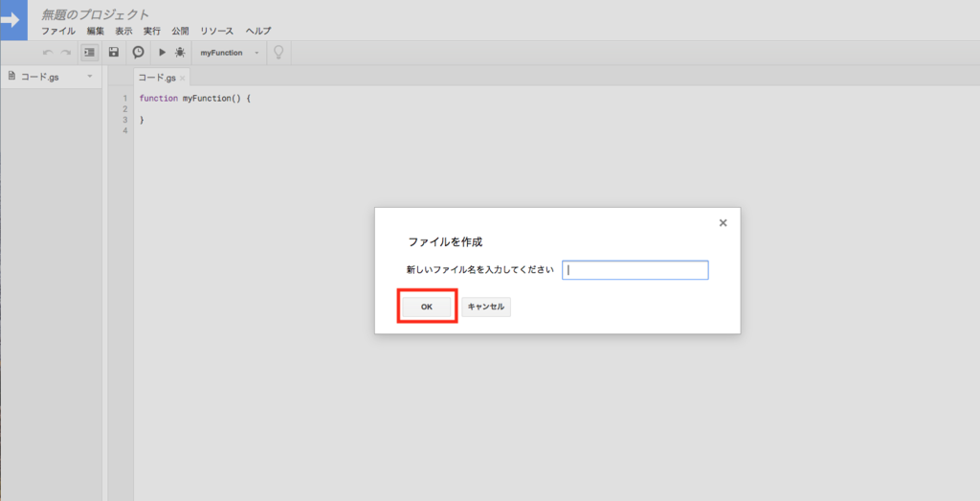
Task: Open the ヘルプ menu
Action: point(258,31)
